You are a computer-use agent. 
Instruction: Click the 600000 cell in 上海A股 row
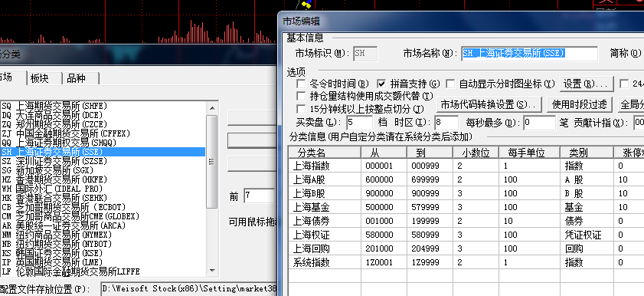[x=384, y=179]
